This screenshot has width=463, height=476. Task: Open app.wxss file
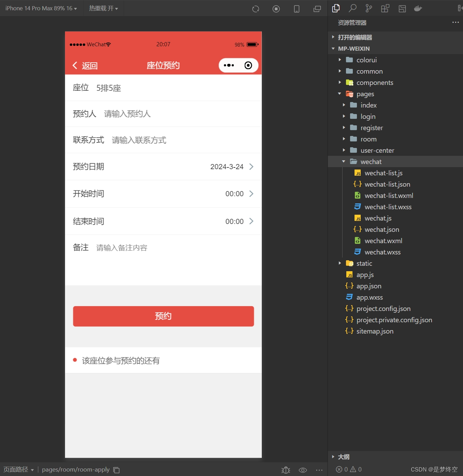(x=395, y=297)
